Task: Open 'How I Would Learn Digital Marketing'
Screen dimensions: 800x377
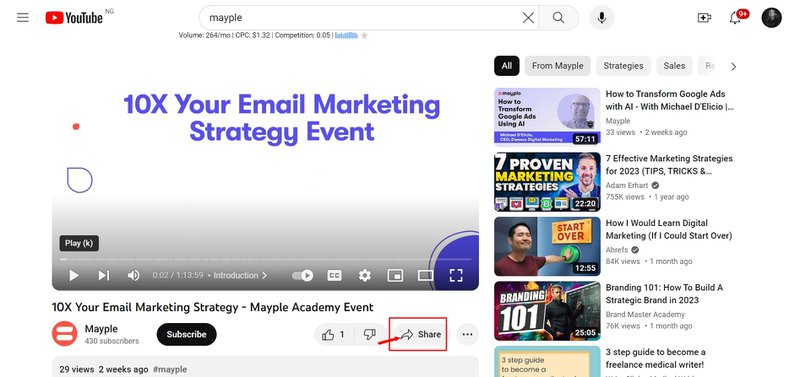Action: 668,230
